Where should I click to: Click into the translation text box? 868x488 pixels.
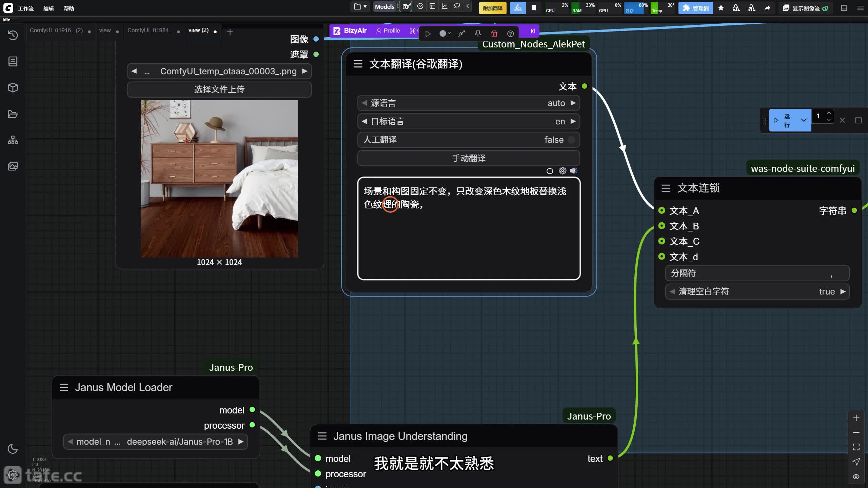point(469,228)
